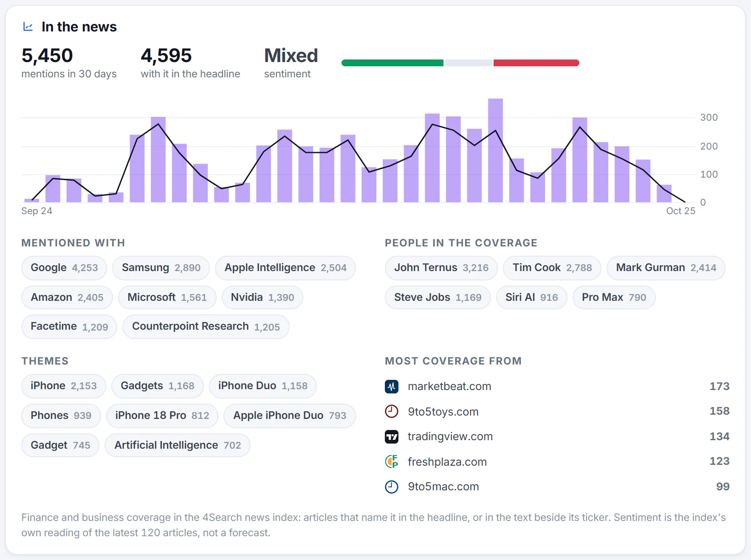The image size is (751, 560).
Task: Select the Microsoft 1,561 chip
Action: [x=167, y=297]
